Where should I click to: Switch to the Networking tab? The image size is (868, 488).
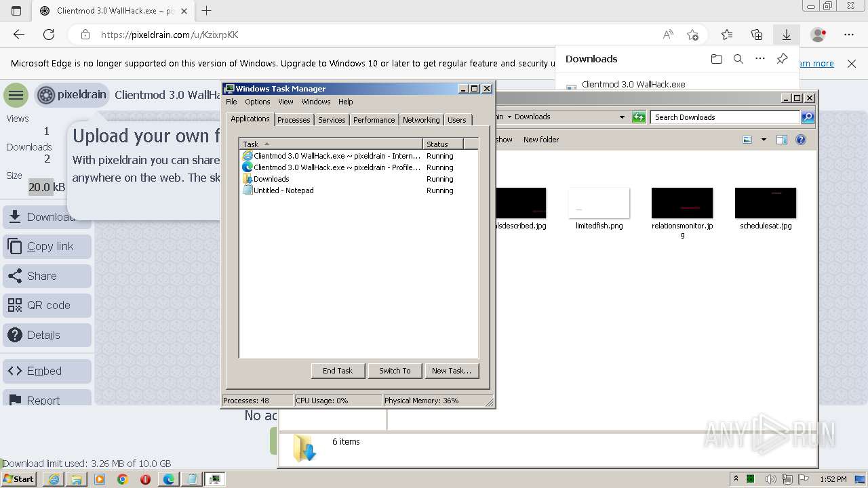coord(421,120)
